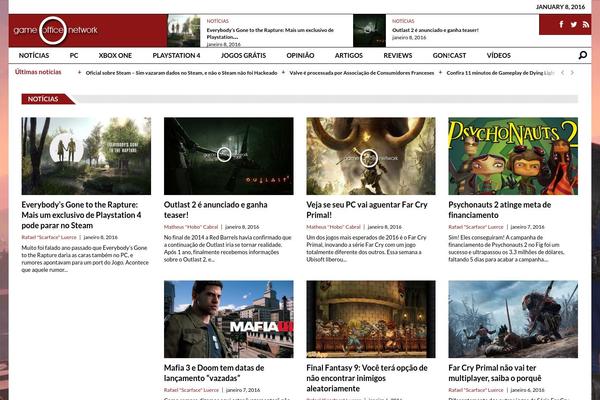
Task: Open title Veja se seu PC vai aguentar Far Cry Primal
Action: [367, 210]
